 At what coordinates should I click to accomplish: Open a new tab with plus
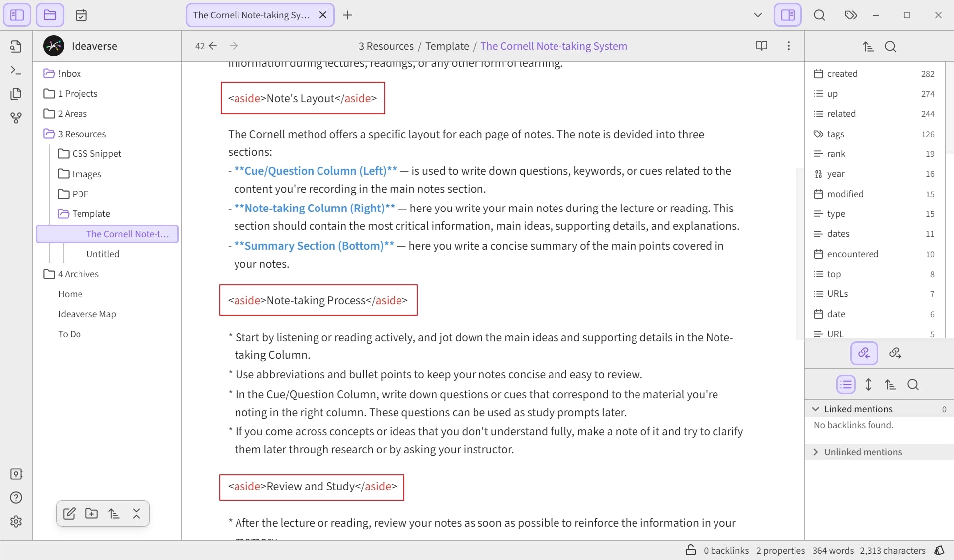point(347,15)
